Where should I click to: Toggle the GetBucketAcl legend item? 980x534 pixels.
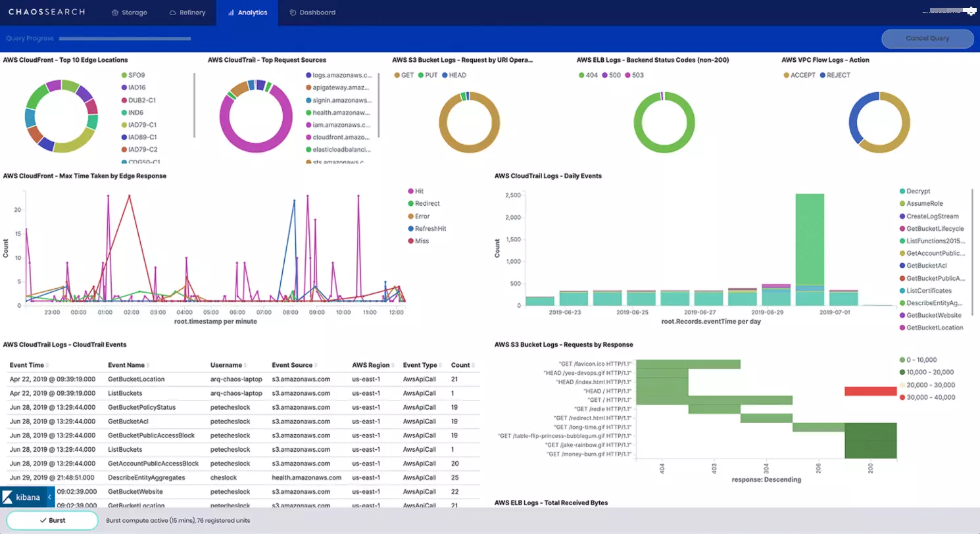click(923, 265)
